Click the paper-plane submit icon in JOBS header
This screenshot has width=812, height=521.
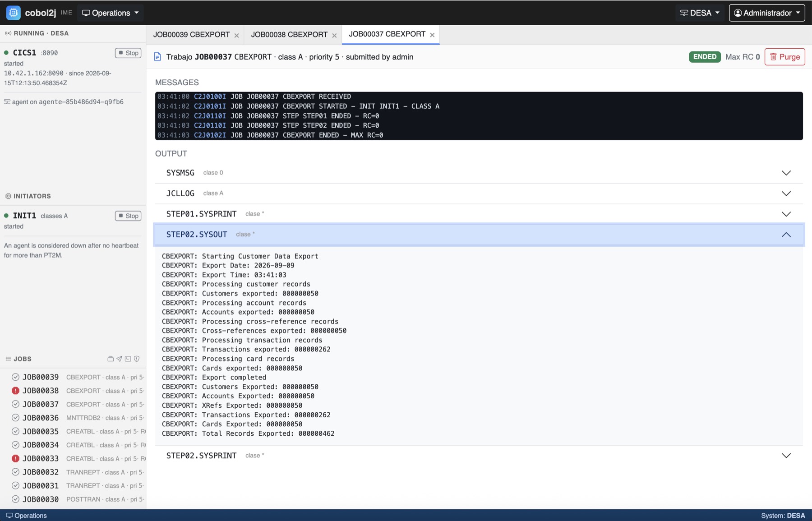pyautogui.click(x=119, y=359)
